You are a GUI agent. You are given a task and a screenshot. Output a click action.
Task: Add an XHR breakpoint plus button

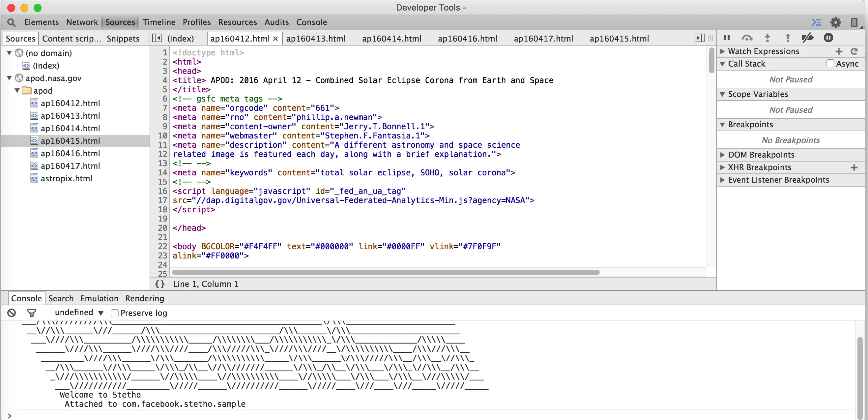pos(854,167)
